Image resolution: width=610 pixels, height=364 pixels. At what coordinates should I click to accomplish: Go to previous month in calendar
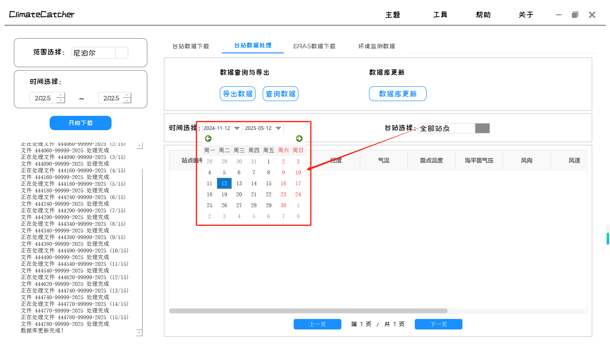(x=208, y=138)
